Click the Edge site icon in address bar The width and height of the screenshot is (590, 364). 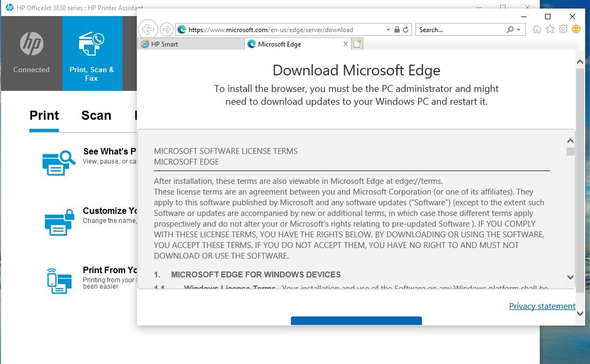point(182,29)
